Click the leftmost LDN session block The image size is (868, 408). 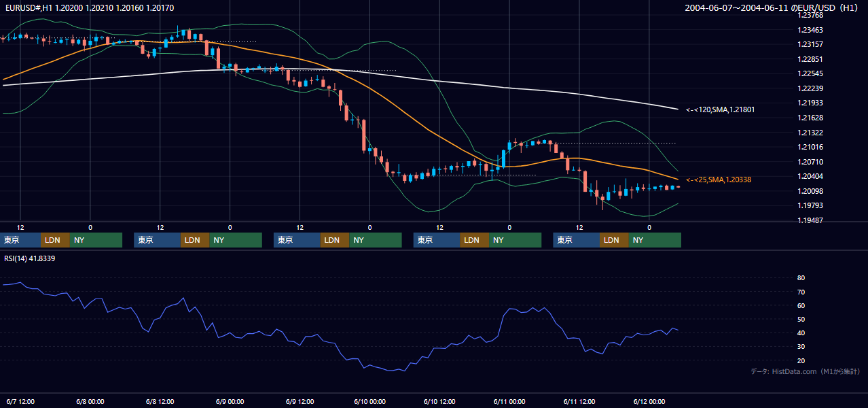point(55,240)
